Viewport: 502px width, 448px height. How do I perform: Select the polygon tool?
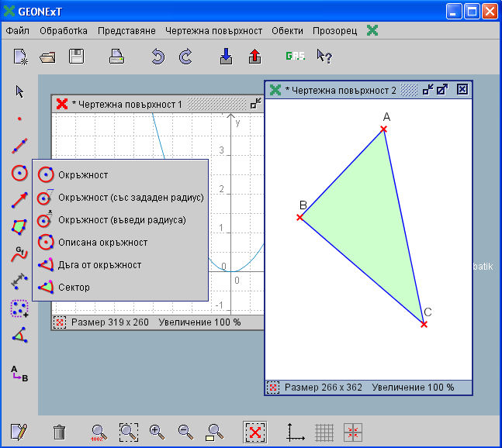click(x=19, y=227)
